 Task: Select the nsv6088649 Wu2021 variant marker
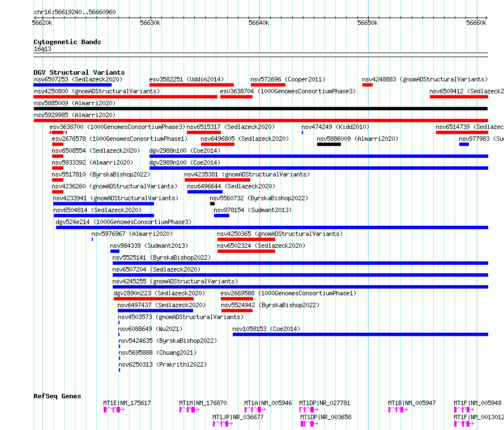coord(119,334)
